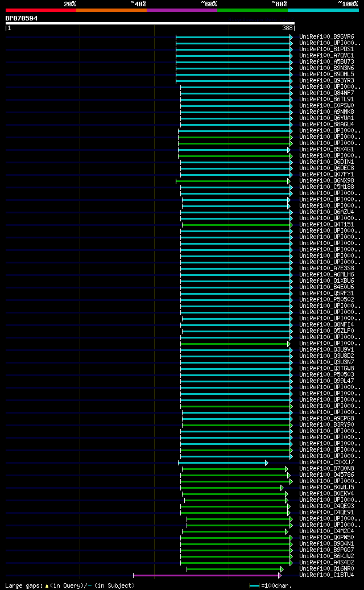Open the UniRef100_A6MLH6 entry
The height and width of the screenshot is (590, 364).
click(326, 275)
